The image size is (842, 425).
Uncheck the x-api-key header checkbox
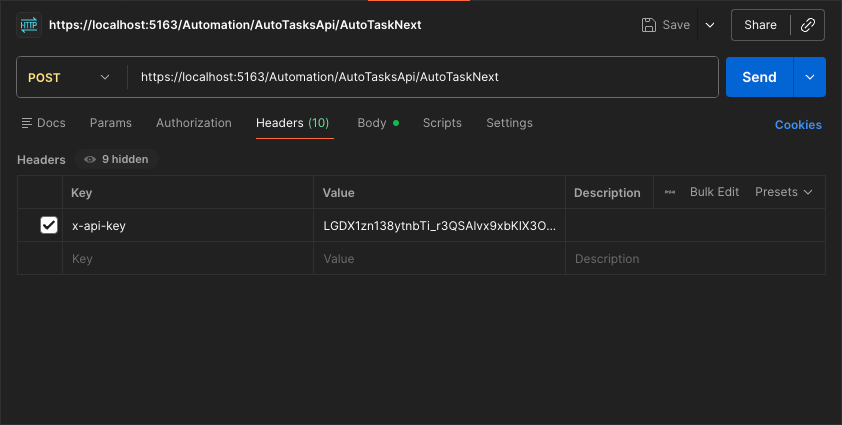[49, 225]
